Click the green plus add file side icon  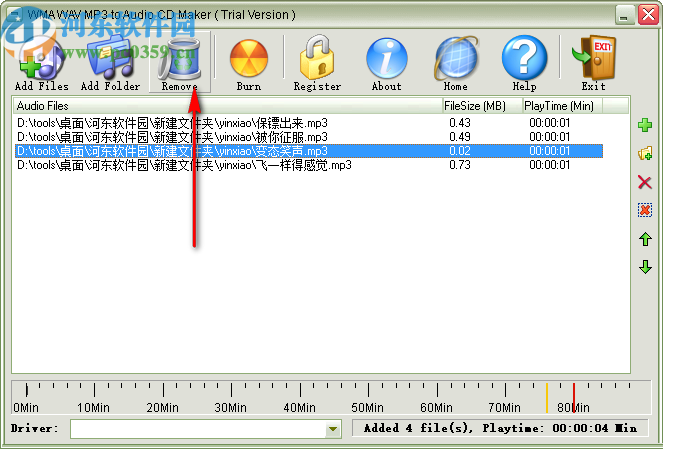point(645,125)
